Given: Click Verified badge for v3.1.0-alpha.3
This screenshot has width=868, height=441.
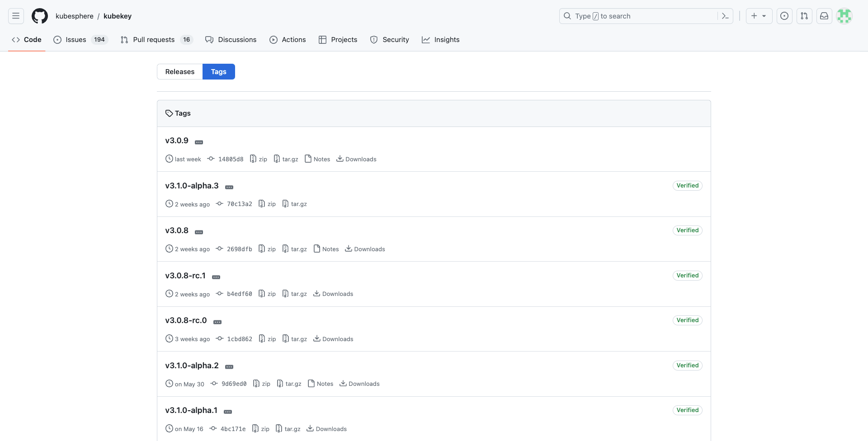Looking at the screenshot, I should [688, 186].
